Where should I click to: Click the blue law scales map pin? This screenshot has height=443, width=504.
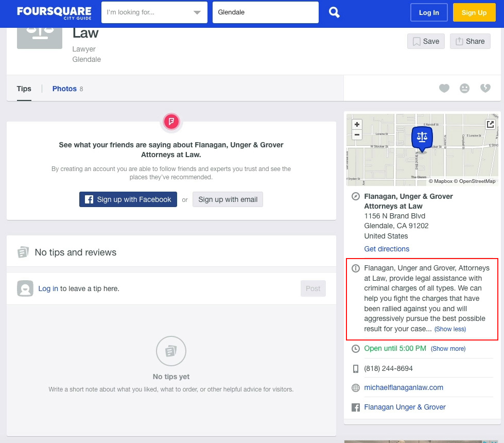click(x=422, y=138)
